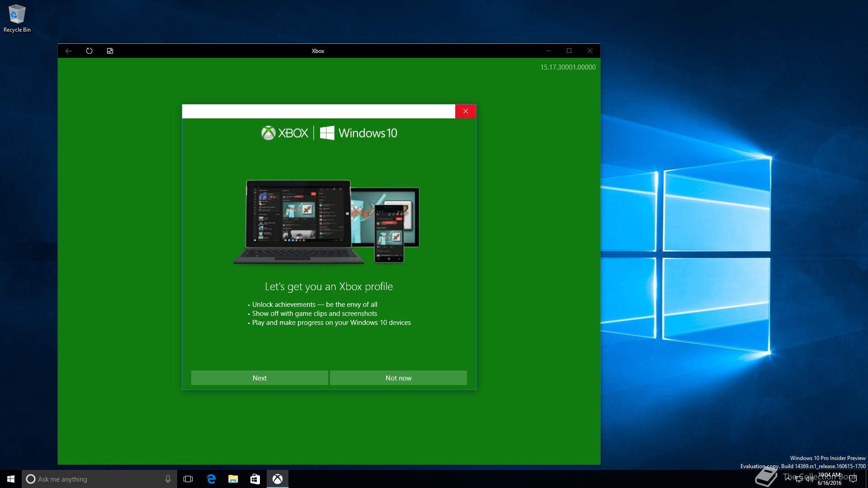Viewport: 868px width, 488px height.
Task: Click the network icon in system tray
Action: tap(799, 479)
